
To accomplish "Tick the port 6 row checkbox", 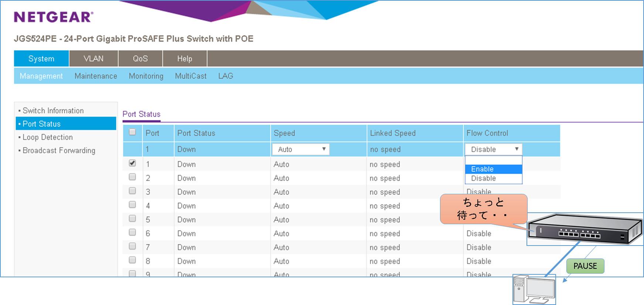I will 132,232.
